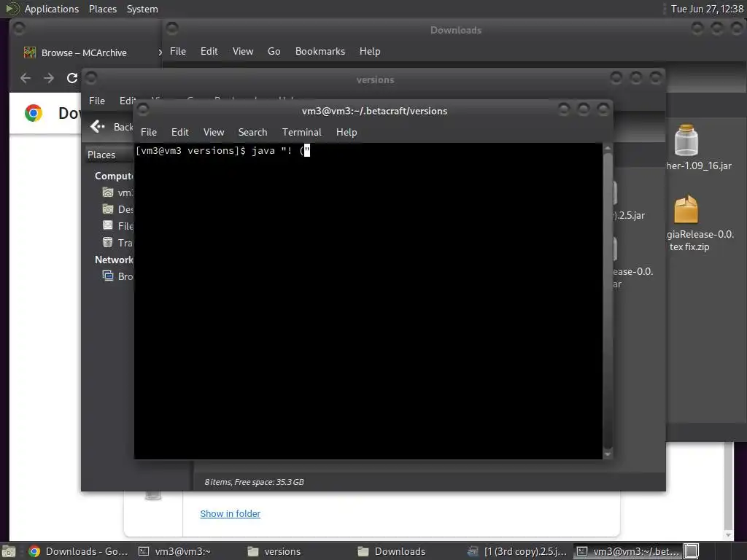Viewport: 747px width, 560px height.
Task: Click the '8 items, Free space: 35.3 GB' status
Action: point(254,482)
